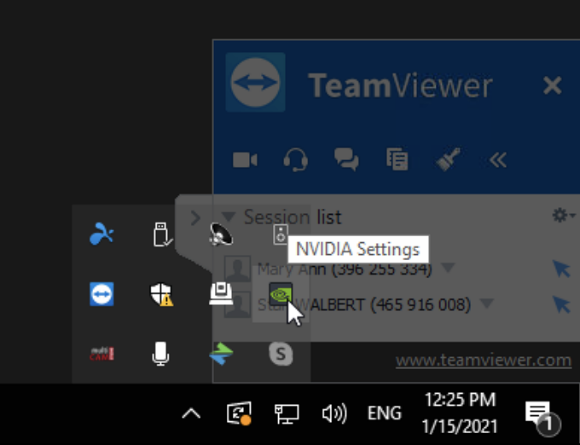The image size is (580, 445).
Task: Close the TeamViewer session panel
Action: (552, 85)
